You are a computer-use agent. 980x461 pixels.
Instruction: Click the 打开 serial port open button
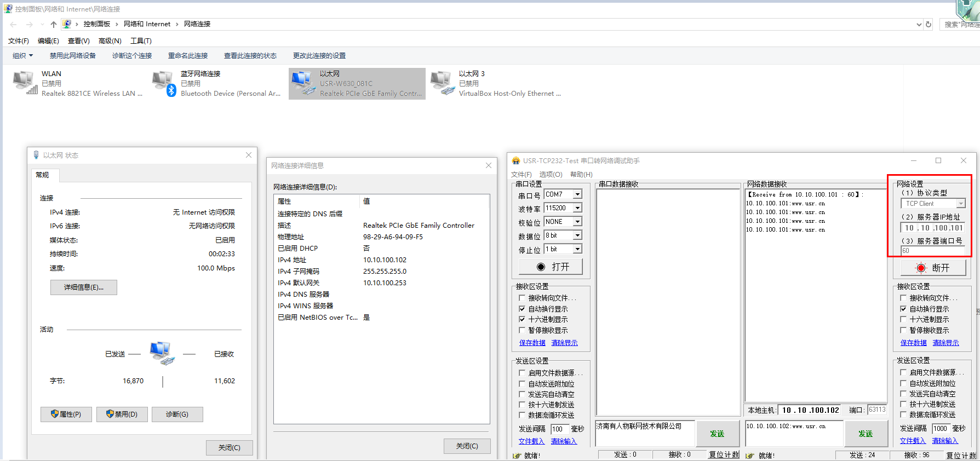tap(551, 267)
